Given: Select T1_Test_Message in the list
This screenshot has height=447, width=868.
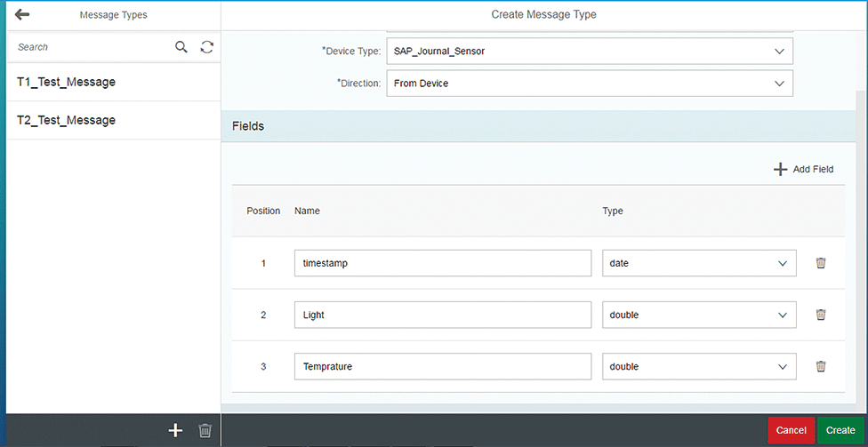Looking at the screenshot, I should click(67, 82).
